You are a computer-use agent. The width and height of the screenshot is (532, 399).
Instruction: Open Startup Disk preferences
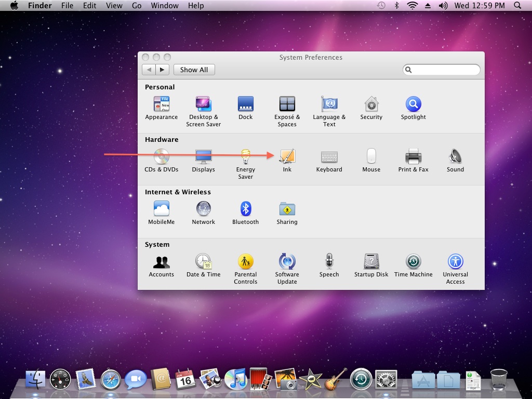(371, 265)
